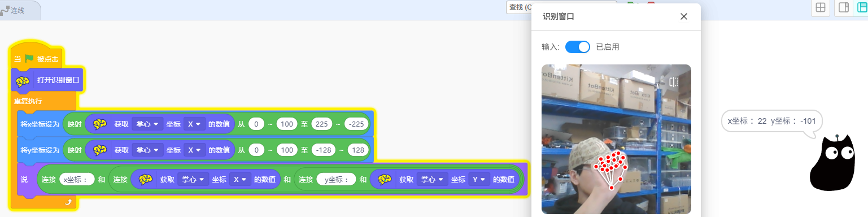
Task: Click the 重复执行 loop block label
Action: [28, 101]
